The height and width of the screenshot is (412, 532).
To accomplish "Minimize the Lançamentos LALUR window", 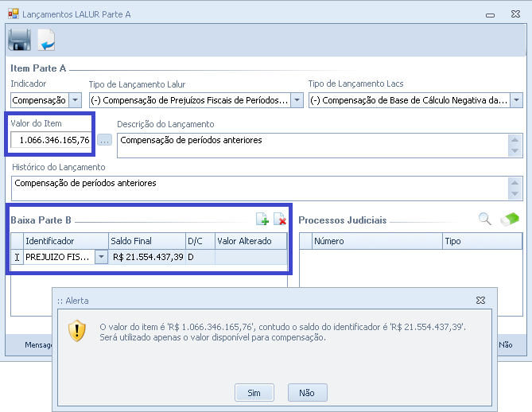I will point(490,14).
